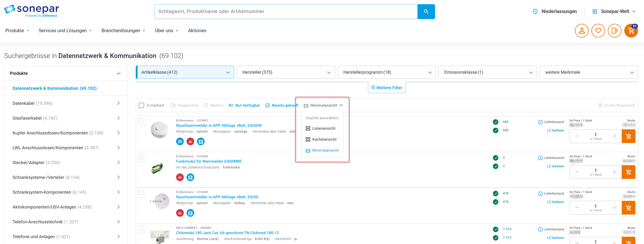644x244 pixels.
Task: Click the sonepar logo
Action: (x=32, y=11)
